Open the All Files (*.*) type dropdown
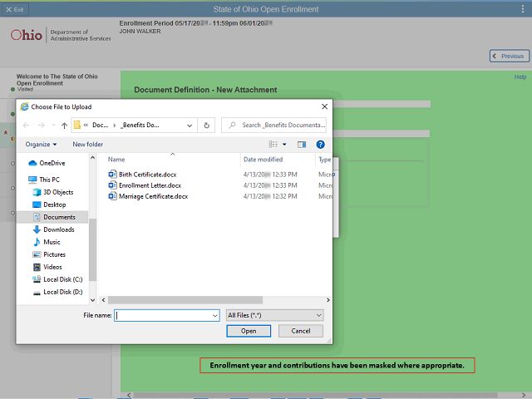Screen dimensions: 532x399 (x=274, y=315)
